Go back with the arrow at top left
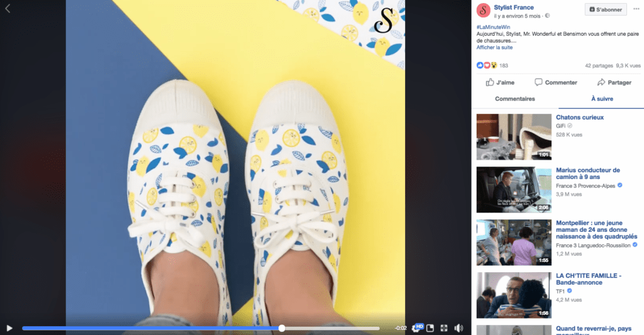Viewport: 644px width, 335px height. click(x=8, y=8)
